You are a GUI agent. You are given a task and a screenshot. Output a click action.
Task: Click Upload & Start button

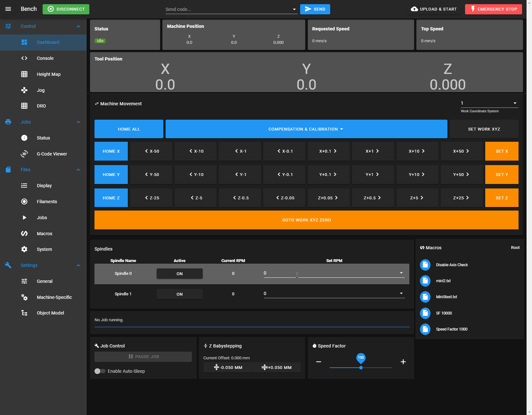(434, 9)
